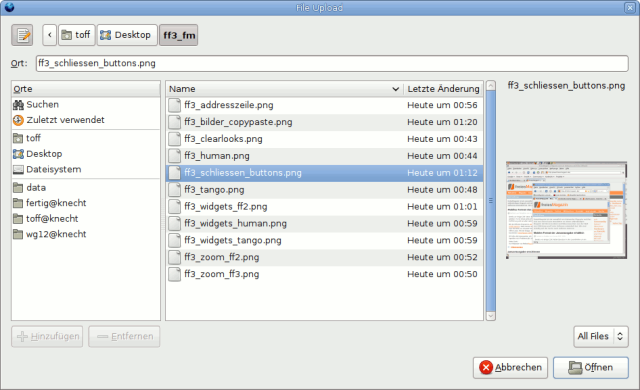Click Abbrechen to cancel upload
The width and height of the screenshot is (640, 390).
[510, 368]
